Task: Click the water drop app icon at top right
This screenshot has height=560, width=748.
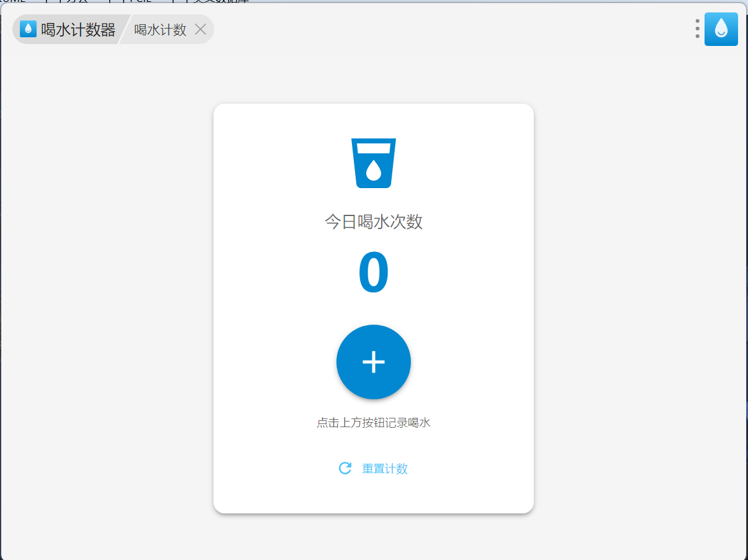Action: (721, 29)
